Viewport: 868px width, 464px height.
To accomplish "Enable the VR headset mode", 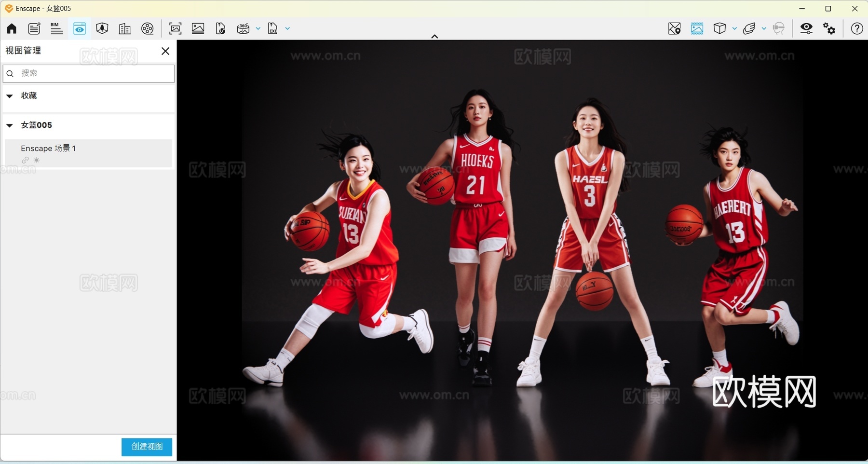I will pyautogui.click(x=780, y=28).
